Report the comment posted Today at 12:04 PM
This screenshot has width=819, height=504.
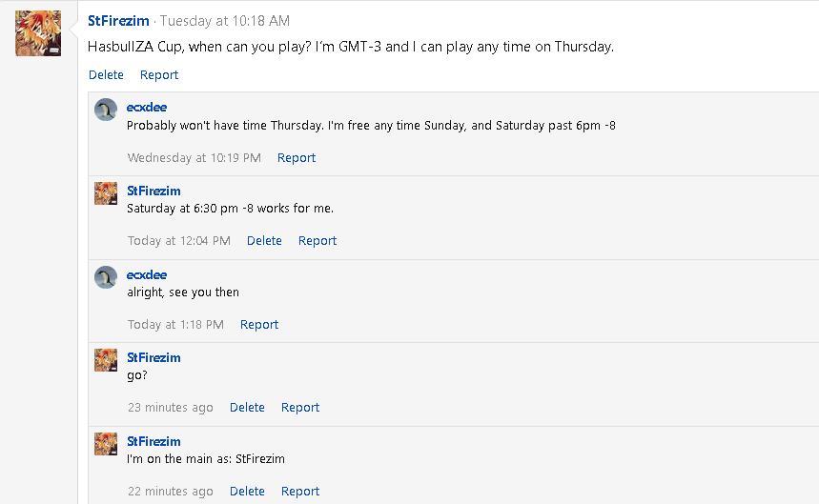pyautogui.click(x=317, y=241)
